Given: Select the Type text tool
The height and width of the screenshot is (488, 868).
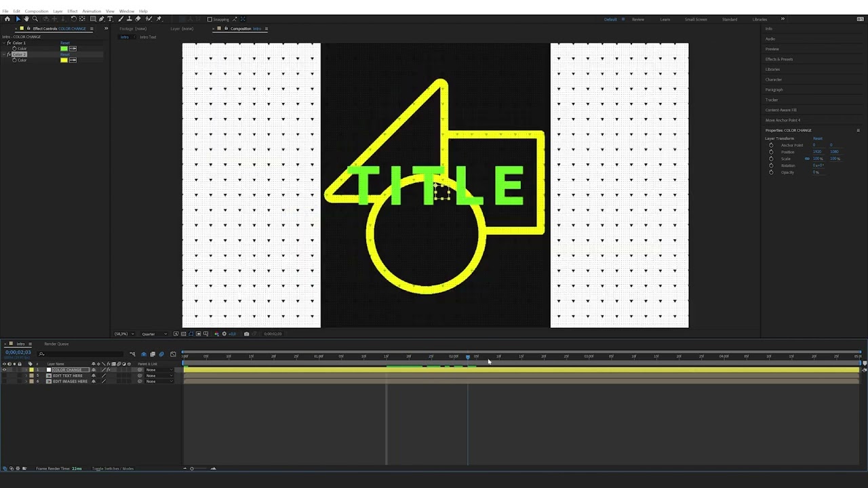Looking at the screenshot, I should point(110,19).
